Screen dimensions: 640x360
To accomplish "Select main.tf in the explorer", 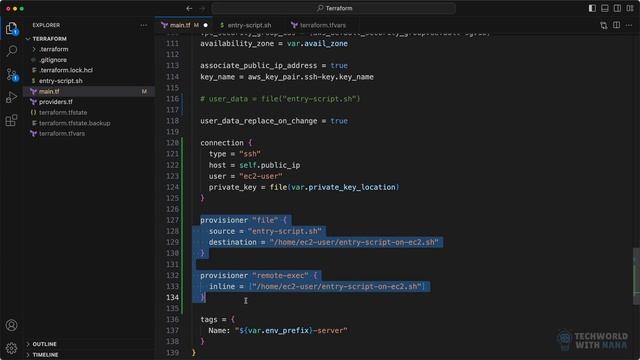I will pyautogui.click(x=49, y=91).
